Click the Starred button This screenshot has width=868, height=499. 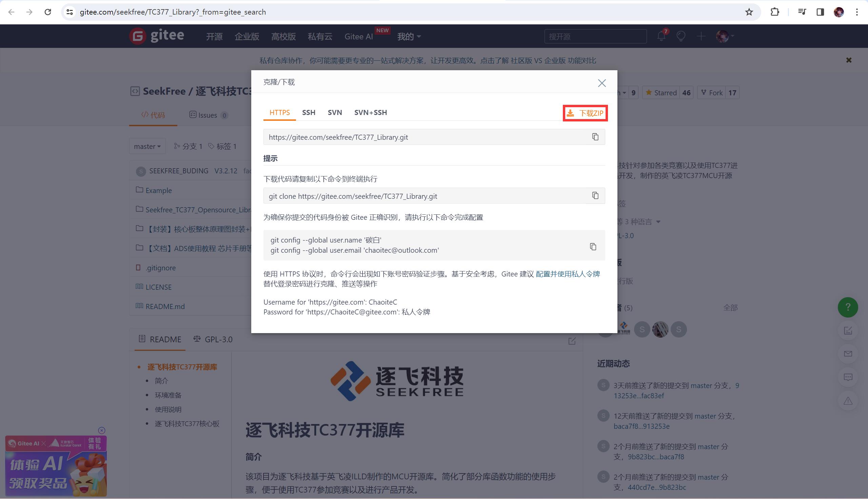(661, 93)
